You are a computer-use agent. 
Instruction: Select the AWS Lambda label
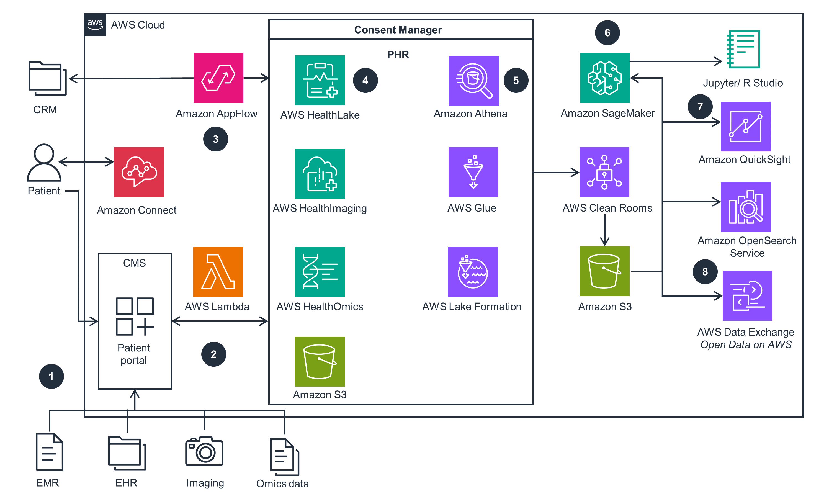click(217, 307)
